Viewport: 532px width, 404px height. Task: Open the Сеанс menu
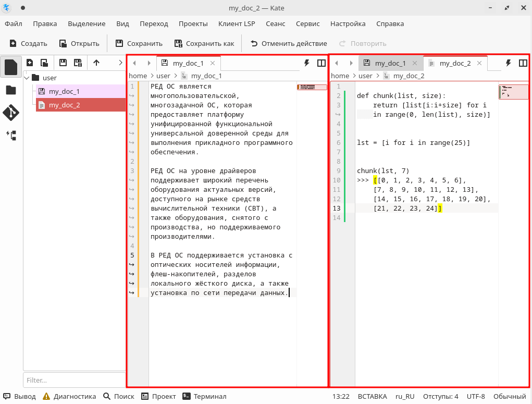[275, 23]
